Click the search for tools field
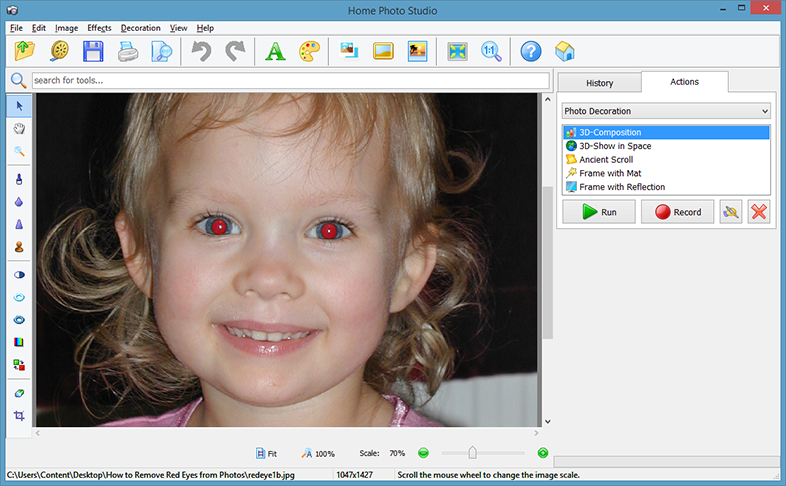This screenshot has width=786, height=486. tap(291, 80)
